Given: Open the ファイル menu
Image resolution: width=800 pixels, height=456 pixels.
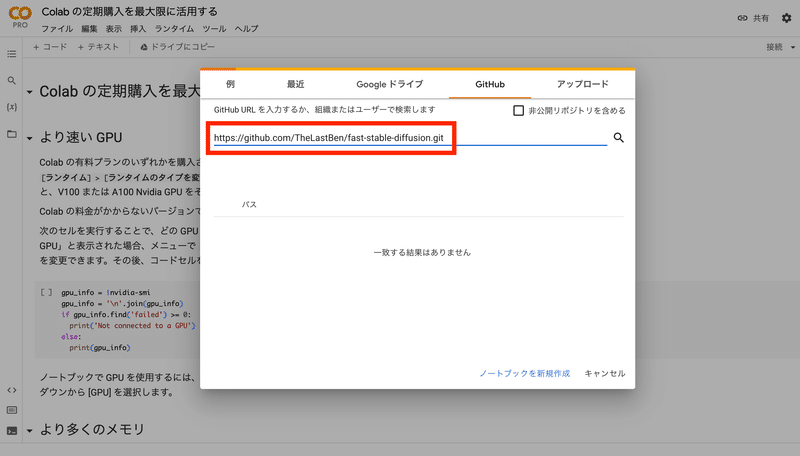Looking at the screenshot, I should coord(57,29).
